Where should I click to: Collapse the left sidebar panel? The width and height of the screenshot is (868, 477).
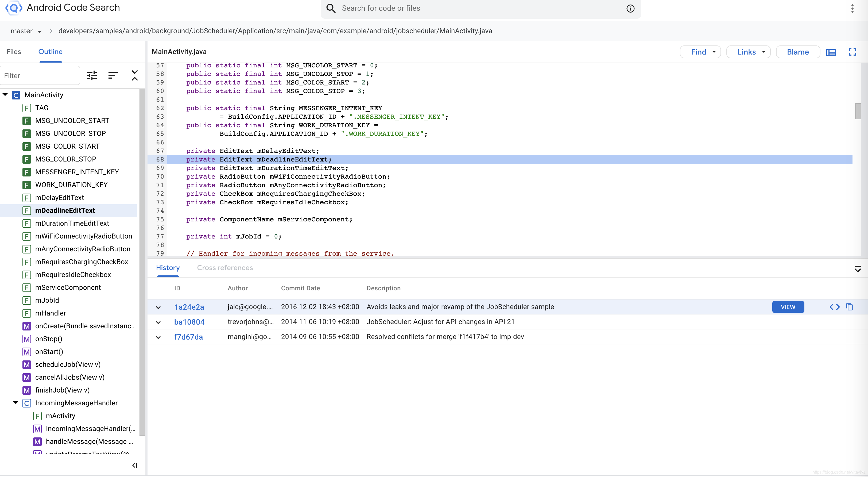coord(135,465)
